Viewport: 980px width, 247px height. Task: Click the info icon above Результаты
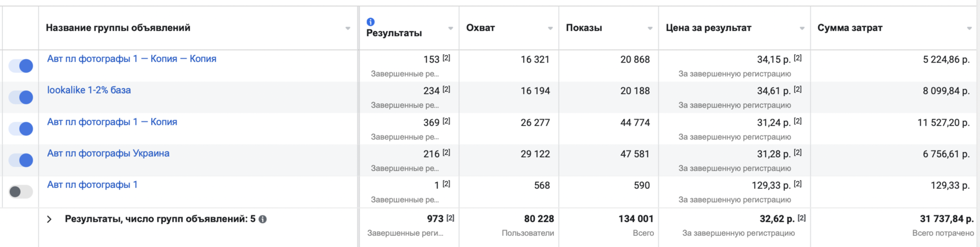[370, 22]
